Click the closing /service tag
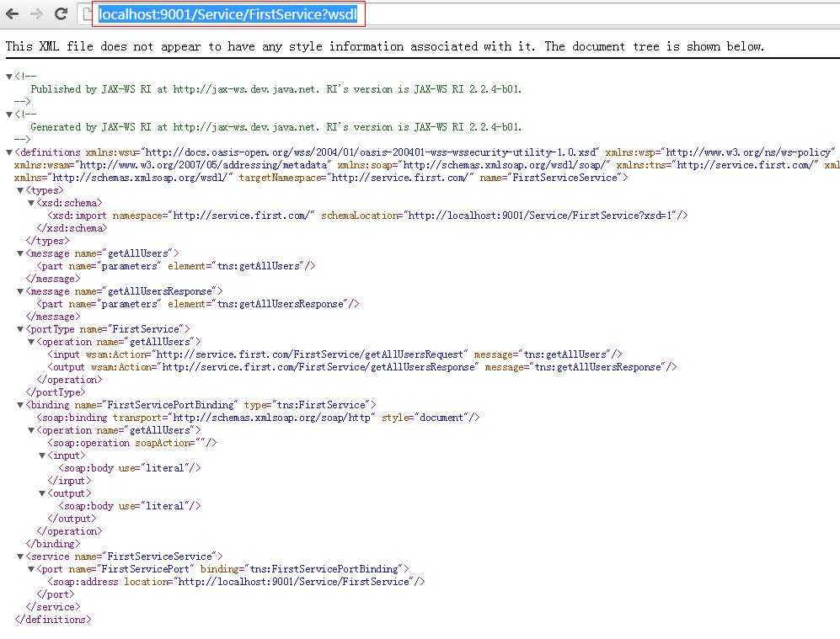The image size is (840, 639). (53, 607)
